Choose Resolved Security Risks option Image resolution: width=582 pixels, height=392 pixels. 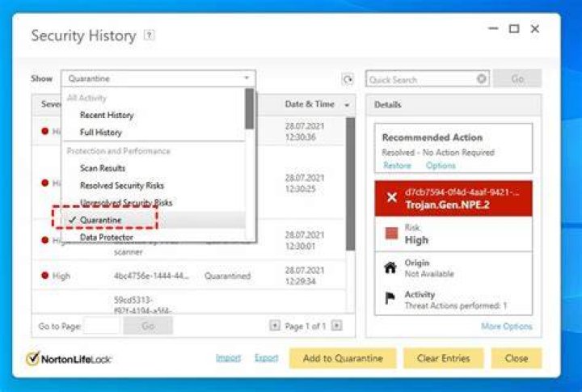(122, 186)
